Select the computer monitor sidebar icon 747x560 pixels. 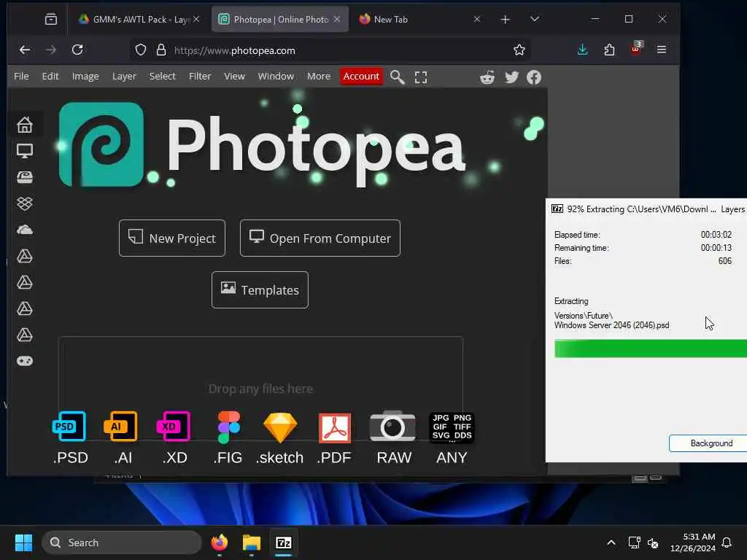pos(25,151)
